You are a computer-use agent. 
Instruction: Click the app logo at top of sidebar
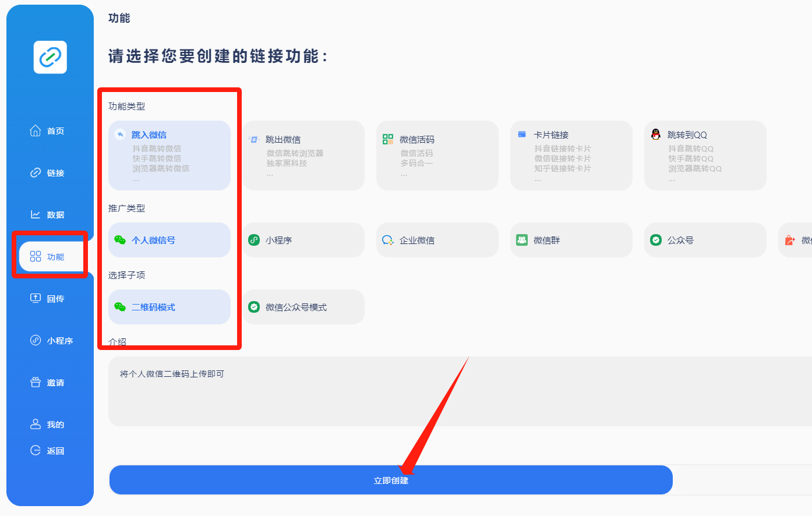pos(50,57)
